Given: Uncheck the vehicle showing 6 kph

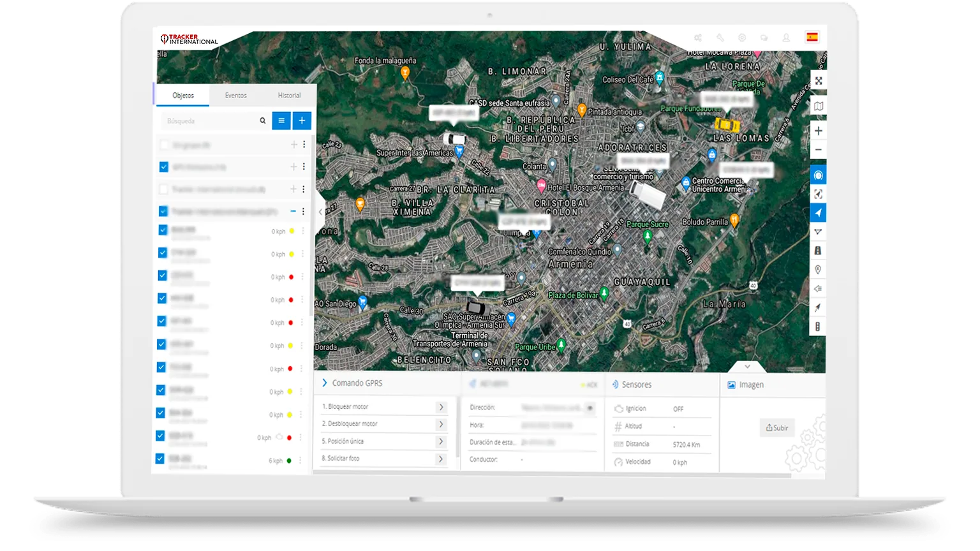Looking at the screenshot, I should click(160, 459).
